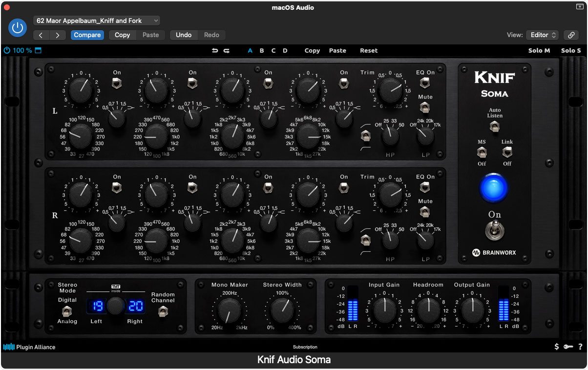The image size is (588, 370).
Task: Open the preset dropdown showing Kniff and Fork
Action: click(x=96, y=21)
